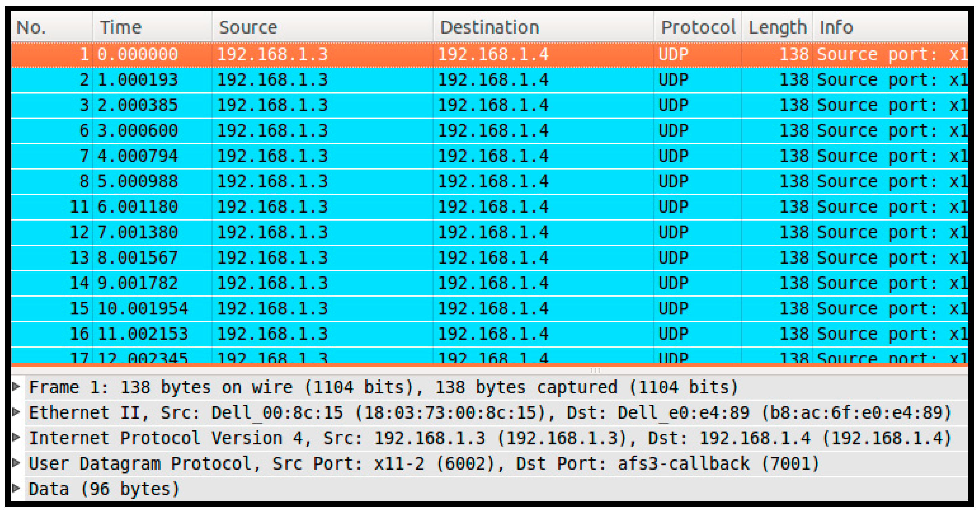980x514 pixels.
Task: Sort by Protocol column header
Action: [x=697, y=27]
